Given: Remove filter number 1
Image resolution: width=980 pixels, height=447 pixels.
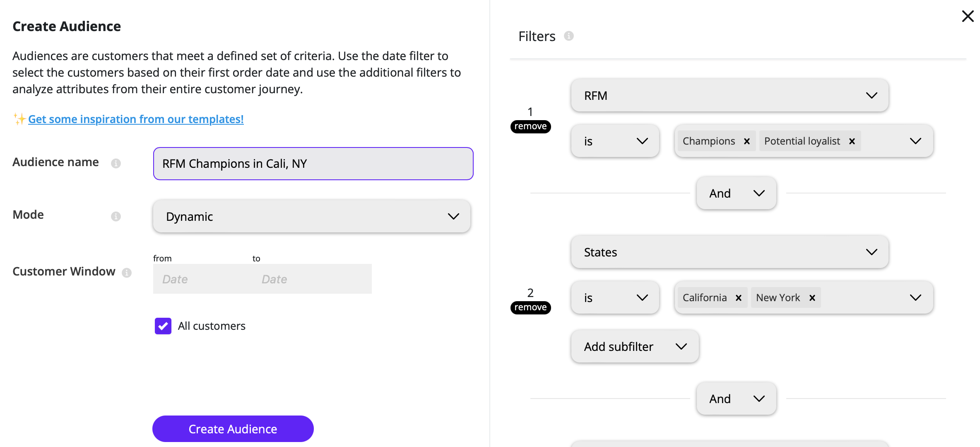Looking at the screenshot, I should [x=530, y=126].
